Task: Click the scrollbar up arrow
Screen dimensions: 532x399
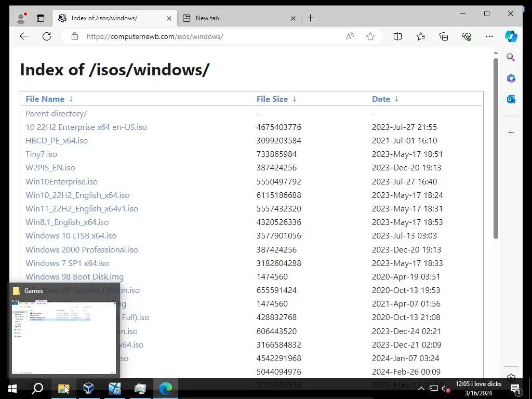Action: point(496,53)
